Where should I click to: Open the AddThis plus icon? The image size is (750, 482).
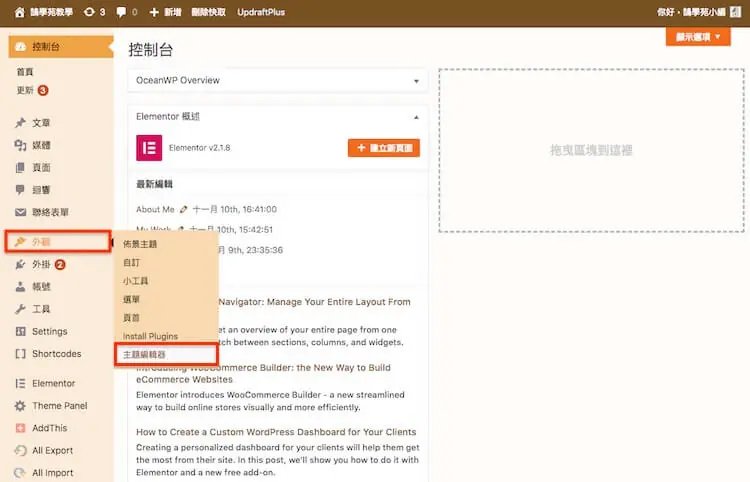click(x=20, y=428)
